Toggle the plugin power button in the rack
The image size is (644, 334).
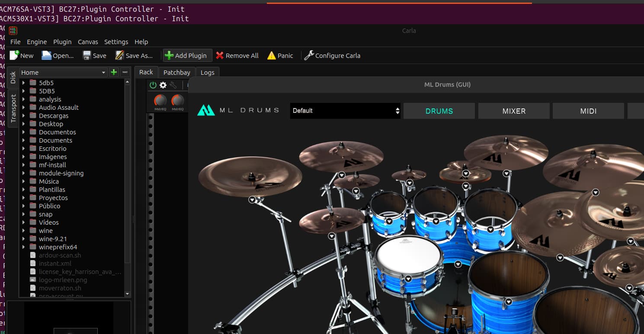pos(153,86)
